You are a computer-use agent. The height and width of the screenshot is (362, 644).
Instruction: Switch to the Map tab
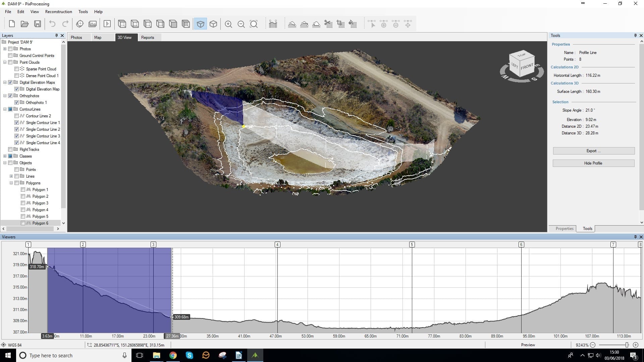click(98, 38)
